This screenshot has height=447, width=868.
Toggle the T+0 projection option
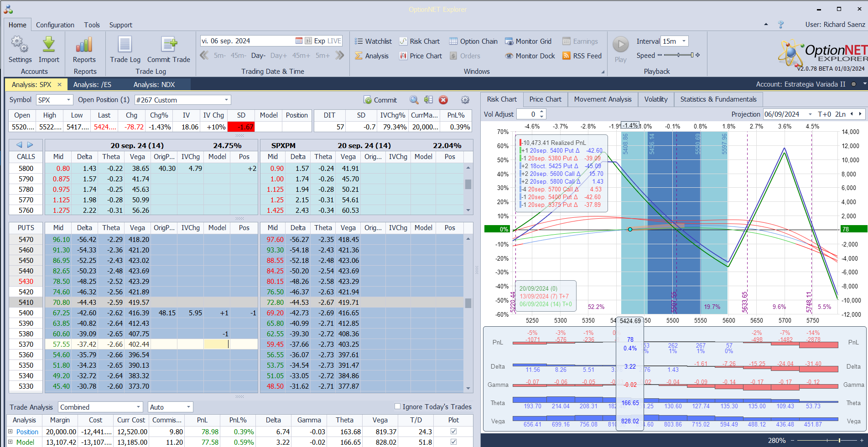tap(825, 114)
